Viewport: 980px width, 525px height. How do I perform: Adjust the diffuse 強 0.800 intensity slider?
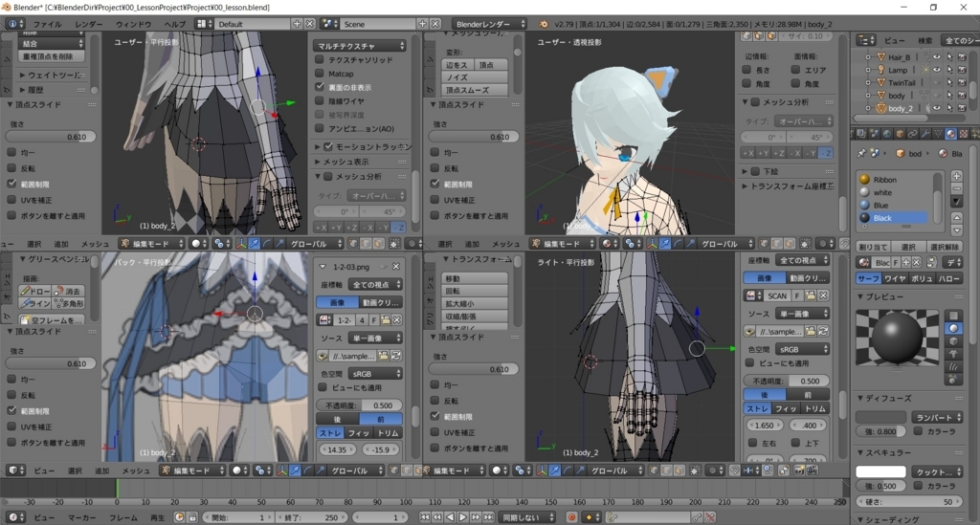(x=880, y=431)
